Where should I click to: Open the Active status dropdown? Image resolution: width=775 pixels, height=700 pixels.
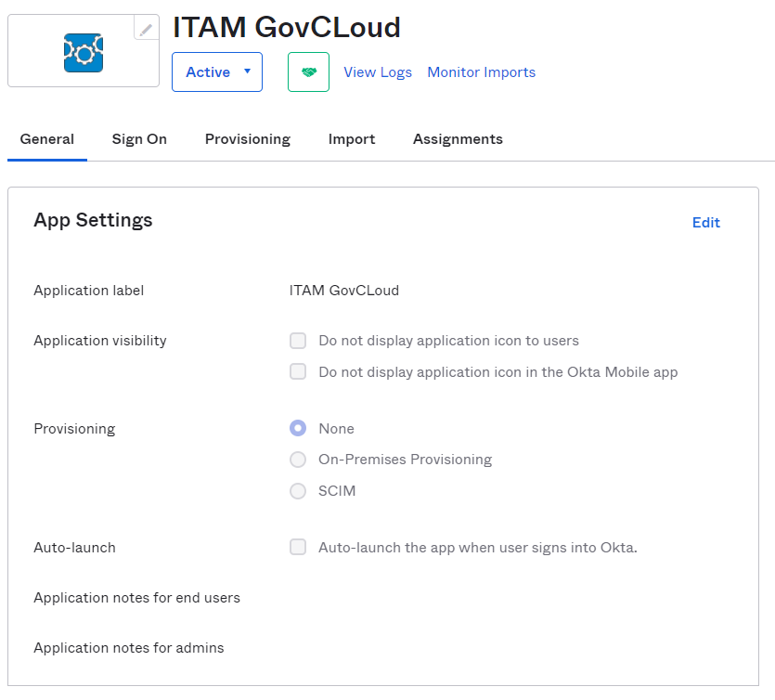point(217,72)
